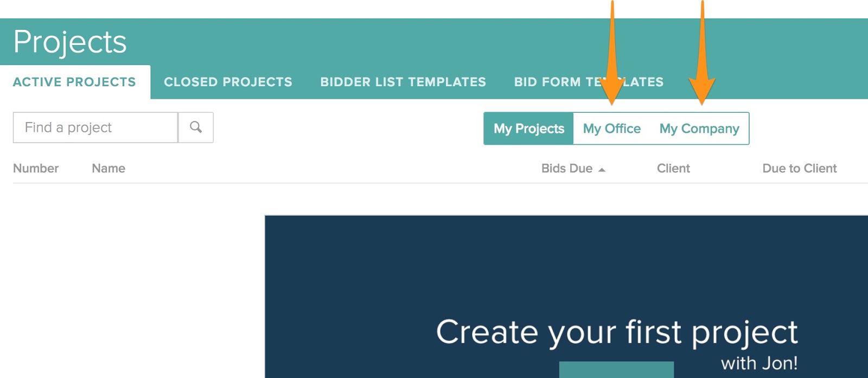This screenshot has height=378, width=868.
Task: Sort the list by the Client column
Action: pos(673,168)
